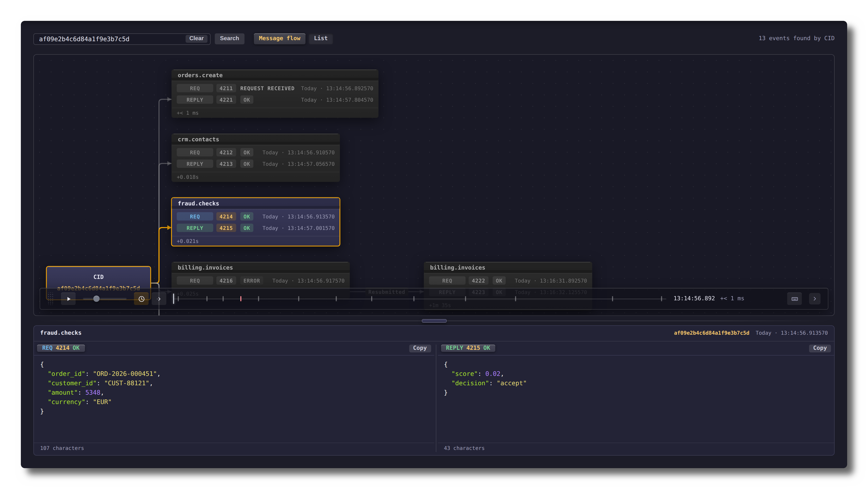Toggle the clock icon in the timeline bar
The image size is (868, 489).
pos(142,299)
